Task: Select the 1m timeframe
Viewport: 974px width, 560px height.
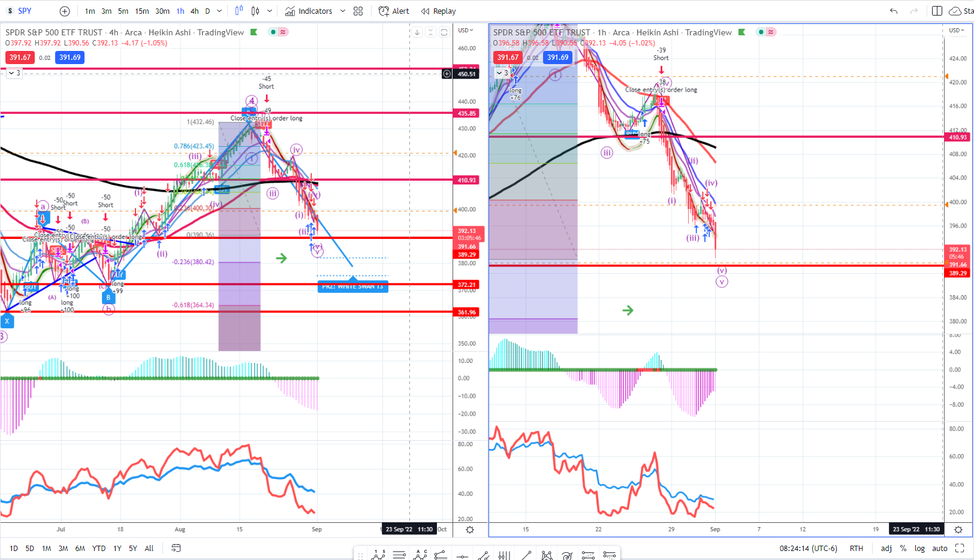Action: [x=90, y=11]
